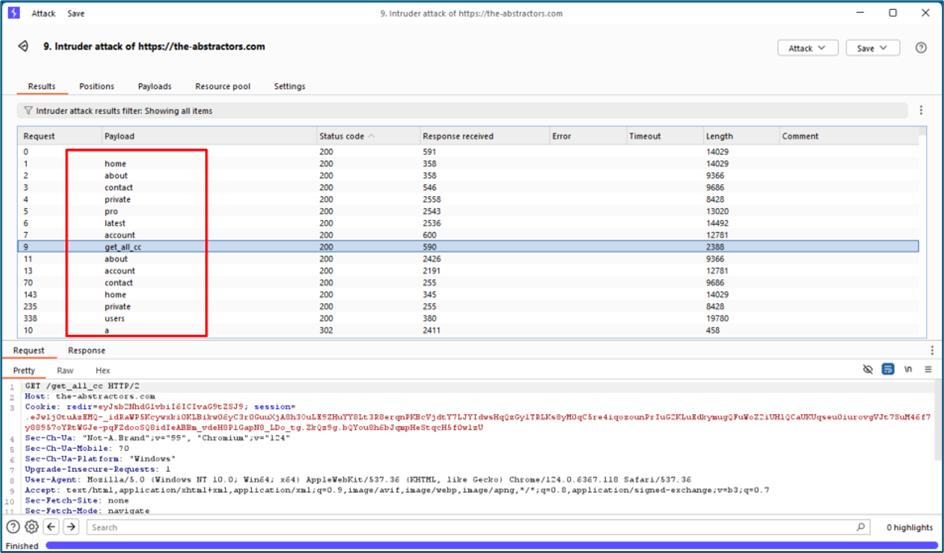Open the results filter options kebab menu
Viewport: 944px width, 553px height.
tap(921, 110)
